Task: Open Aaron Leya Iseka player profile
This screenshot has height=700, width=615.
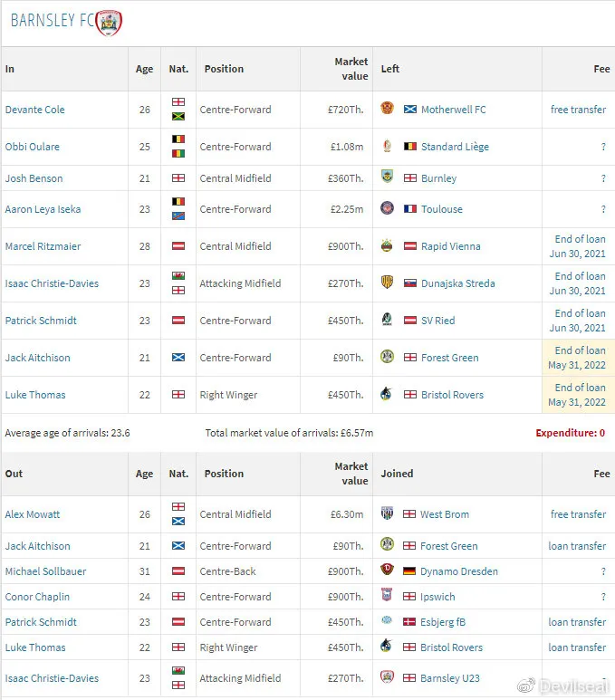Action: (43, 209)
